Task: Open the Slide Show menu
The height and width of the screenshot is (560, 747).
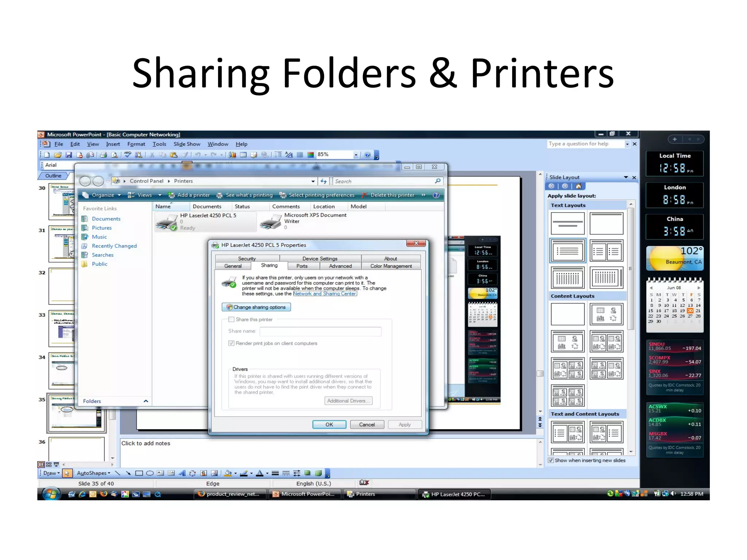Action: 187,144
